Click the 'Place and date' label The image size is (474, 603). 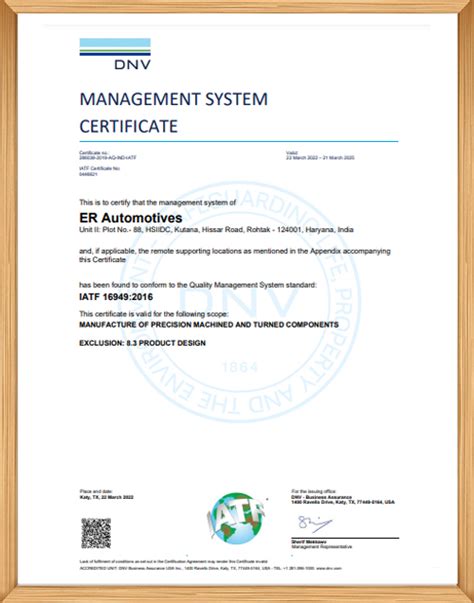pos(96,491)
